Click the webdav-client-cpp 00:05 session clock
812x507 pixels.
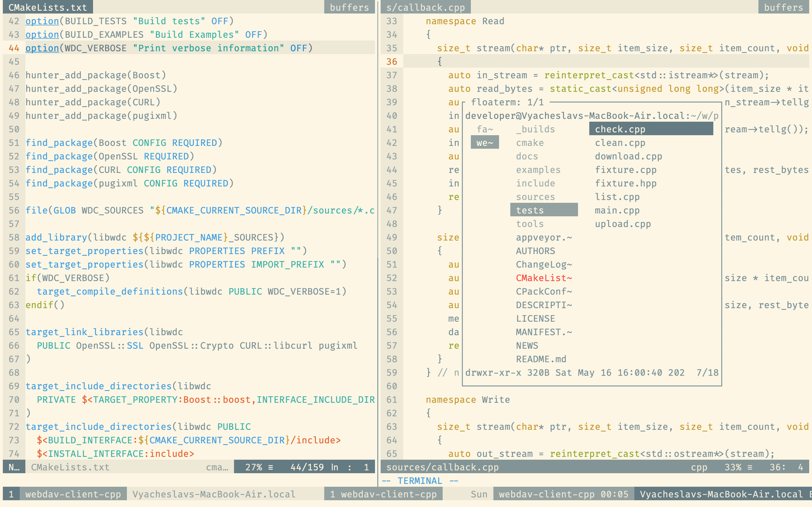(563, 494)
